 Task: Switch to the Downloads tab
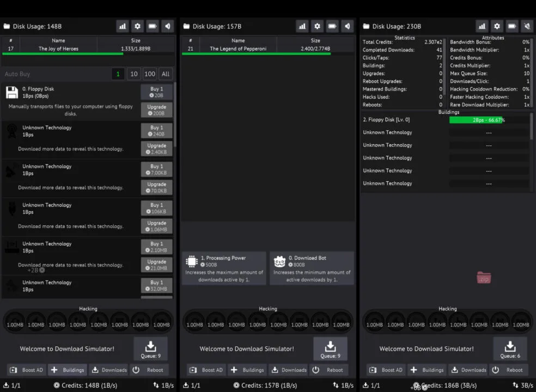tap(108, 370)
